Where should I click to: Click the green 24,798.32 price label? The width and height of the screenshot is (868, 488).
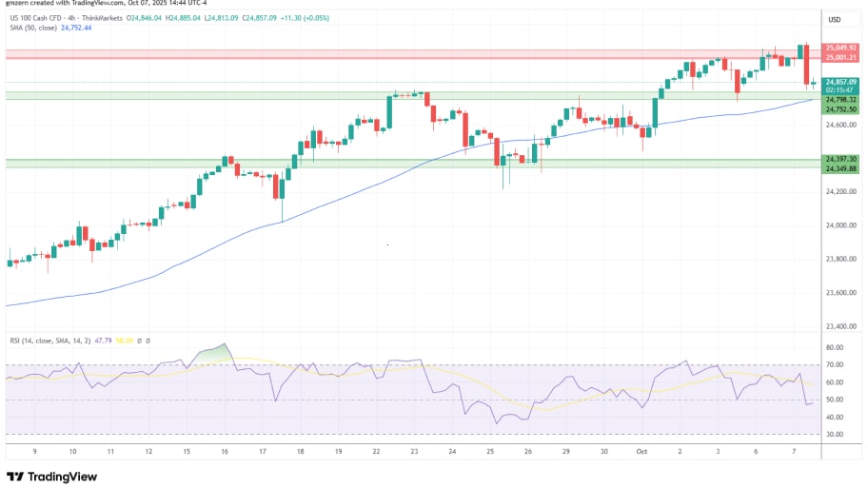(x=841, y=100)
